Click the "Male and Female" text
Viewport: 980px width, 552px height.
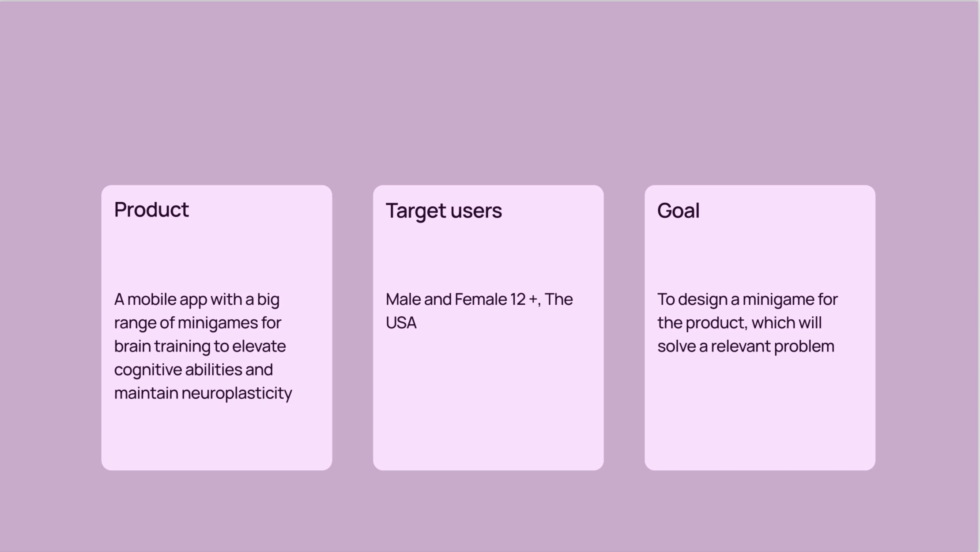point(446,299)
